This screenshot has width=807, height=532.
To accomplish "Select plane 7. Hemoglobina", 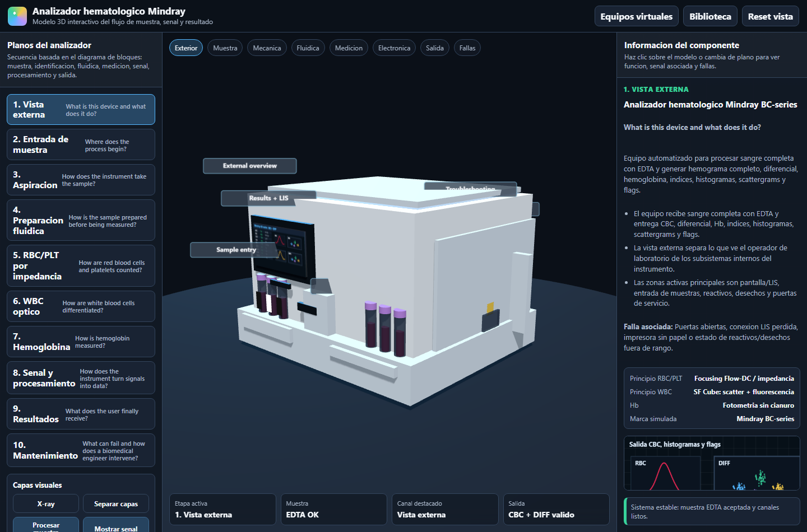I will coord(81,342).
